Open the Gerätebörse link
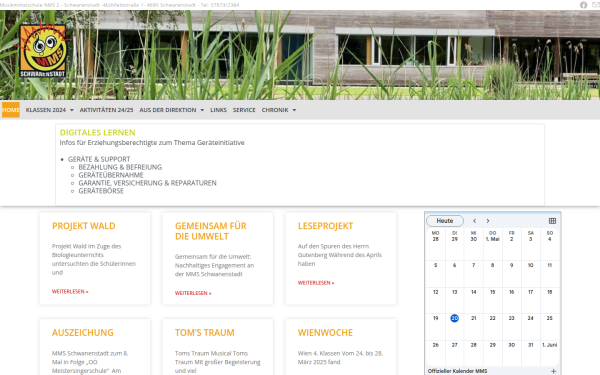Screen dimensions: 600x375 pos(101,191)
